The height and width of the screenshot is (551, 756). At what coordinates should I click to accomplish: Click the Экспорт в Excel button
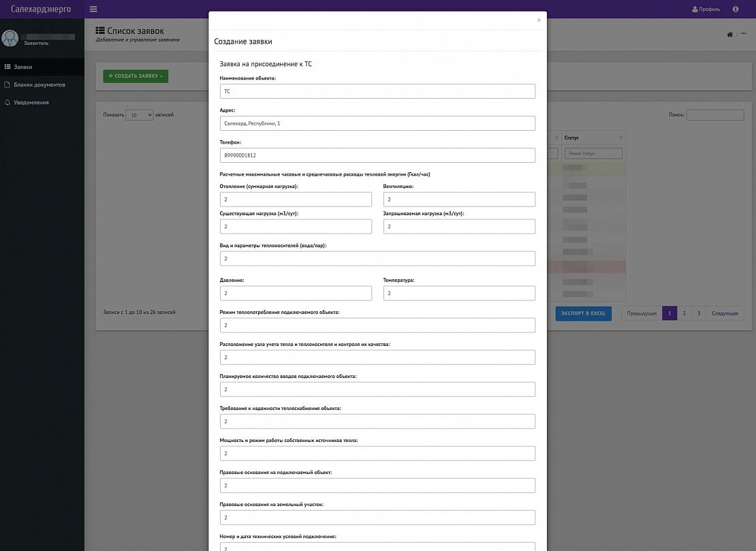[x=583, y=313]
